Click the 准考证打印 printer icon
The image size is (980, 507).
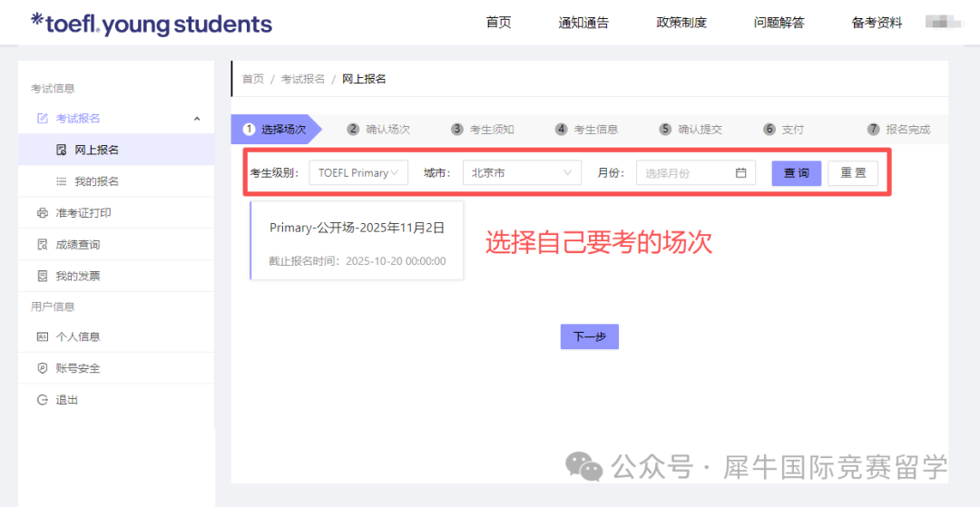click(x=42, y=213)
